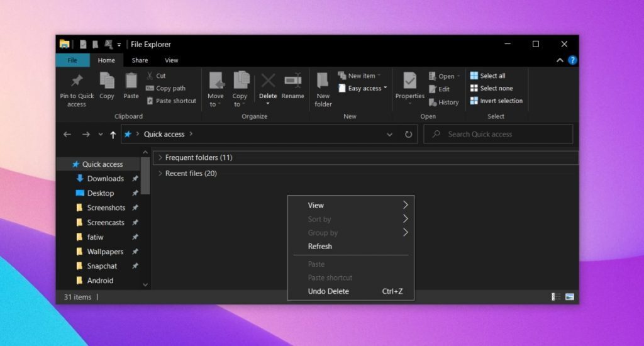
Task: Click the Copy icon in Clipboard group
Action: point(107,81)
